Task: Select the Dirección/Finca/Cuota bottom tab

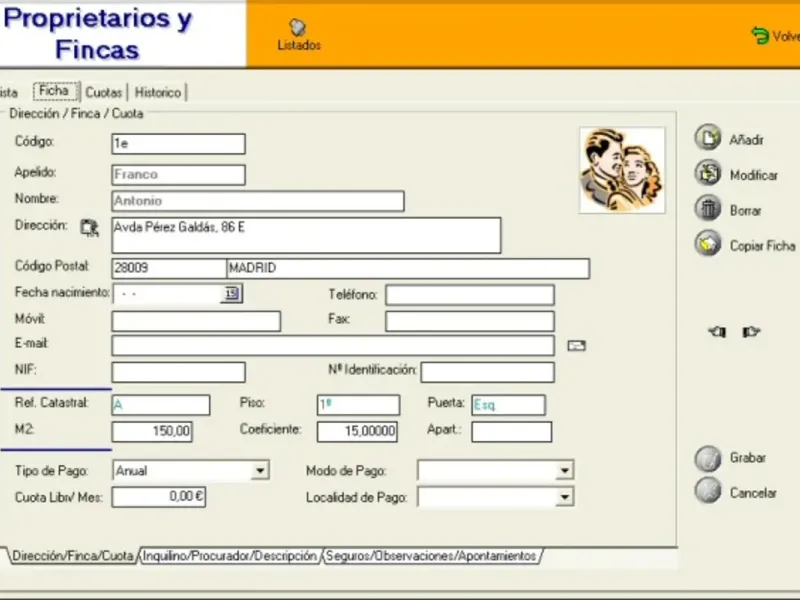Action: coord(72,556)
